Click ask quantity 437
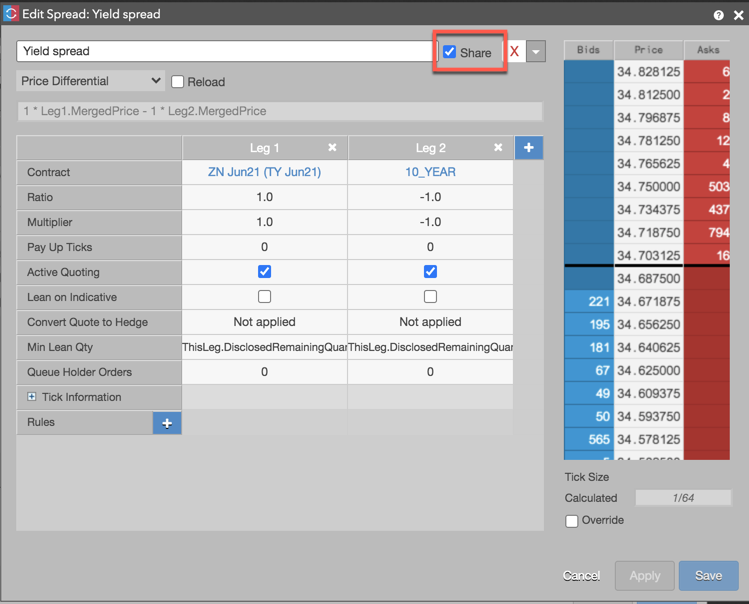Viewport: 749px width, 604px height. tap(707, 209)
